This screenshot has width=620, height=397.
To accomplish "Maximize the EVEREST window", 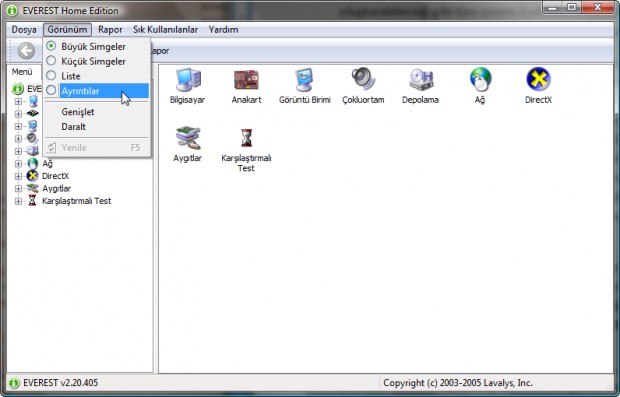I will (x=571, y=7).
